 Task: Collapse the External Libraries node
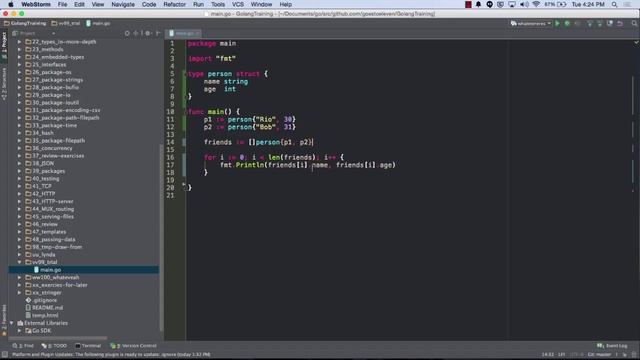[x=12, y=323]
